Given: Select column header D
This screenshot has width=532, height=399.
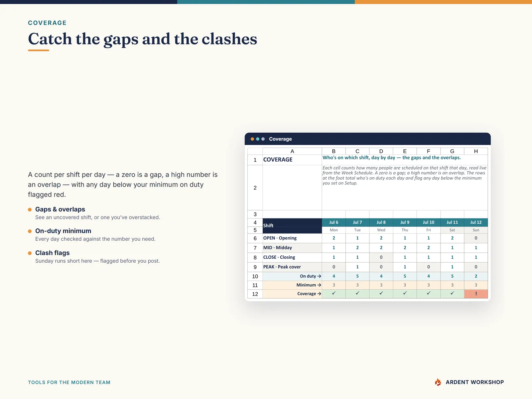Looking at the screenshot, I should click(x=381, y=151).
